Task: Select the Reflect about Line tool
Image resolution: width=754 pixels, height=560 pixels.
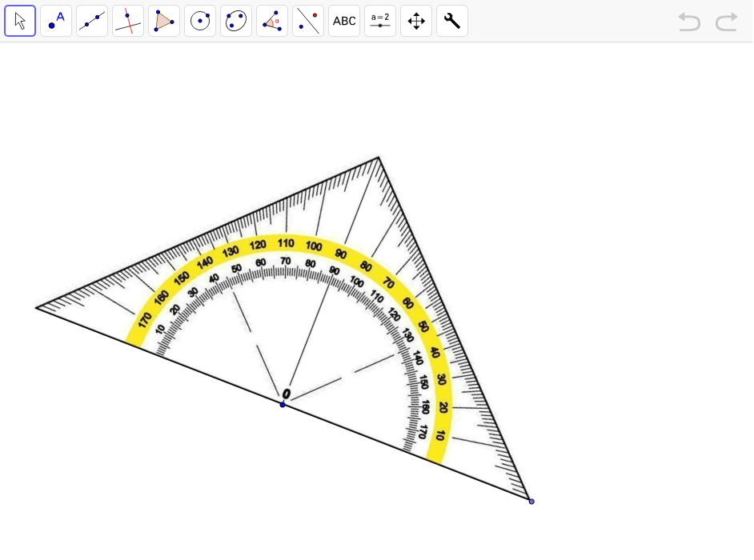Action: 308,21
